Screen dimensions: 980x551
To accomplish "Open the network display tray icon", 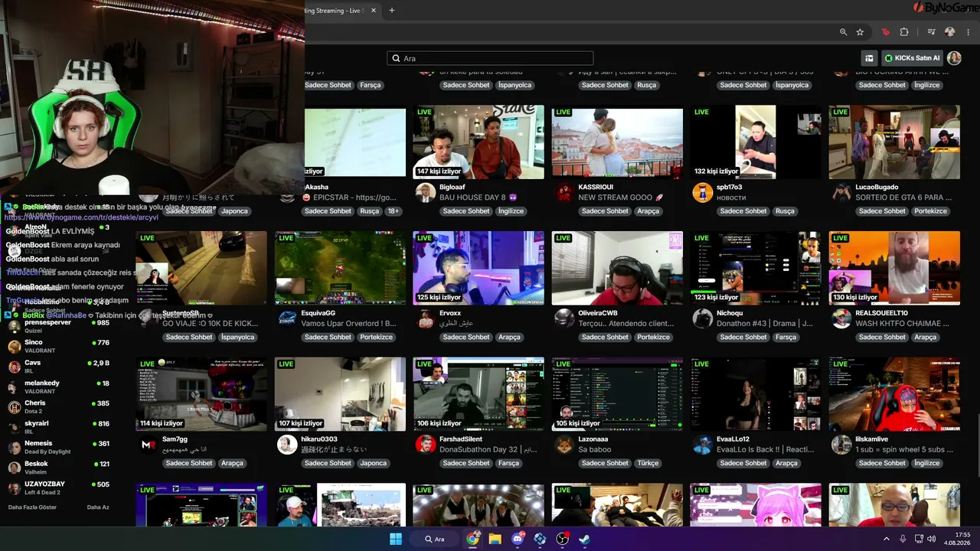I will 919,539.
